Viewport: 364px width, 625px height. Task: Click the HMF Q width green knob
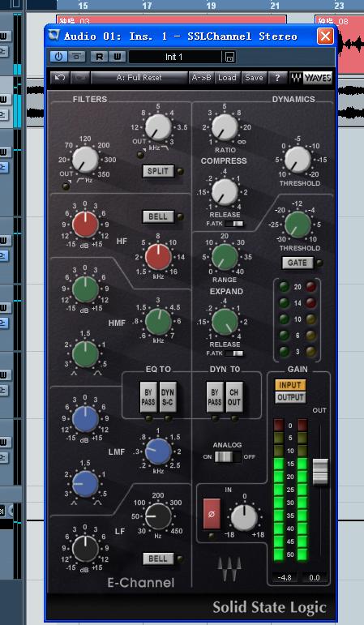(x=85, y=353)
